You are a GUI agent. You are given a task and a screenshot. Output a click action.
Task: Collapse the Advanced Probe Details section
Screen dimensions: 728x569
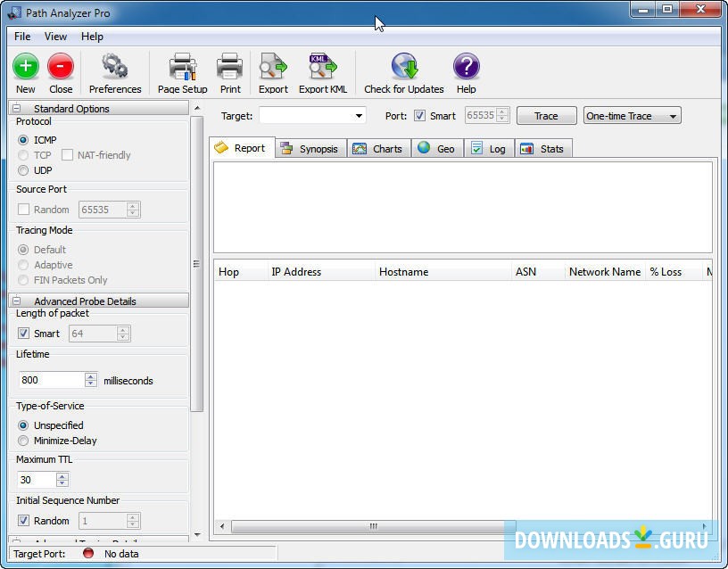pyautogui.click(x=17, y=301)
